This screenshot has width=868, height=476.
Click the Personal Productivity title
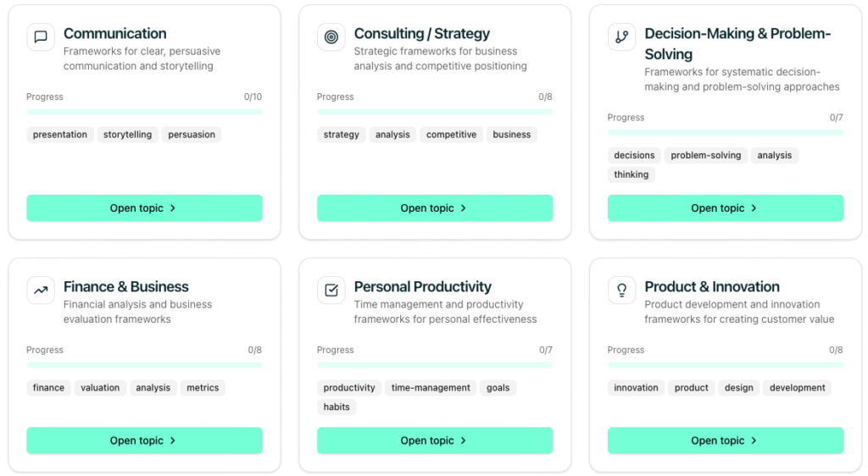click(x=422, y=287)
